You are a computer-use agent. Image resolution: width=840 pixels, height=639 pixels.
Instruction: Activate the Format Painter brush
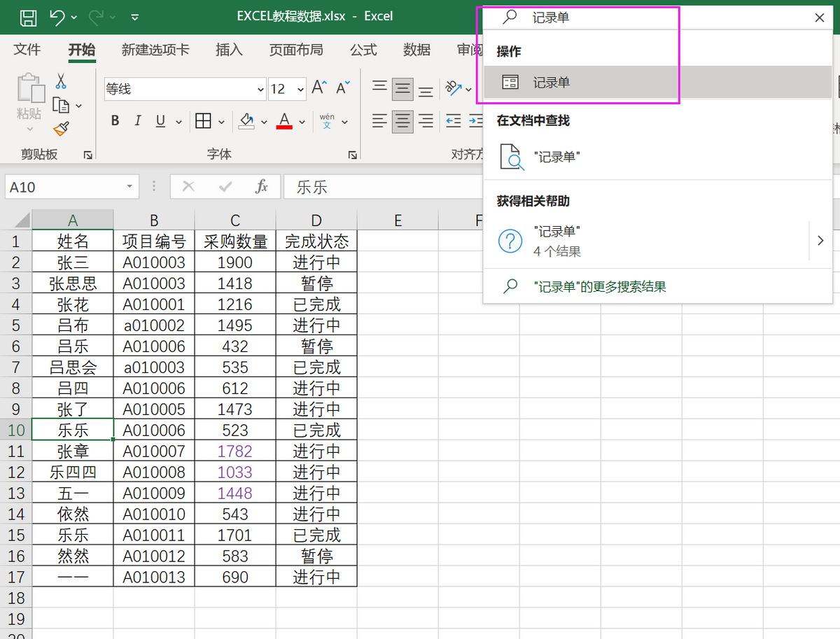(x=61, y=128)
